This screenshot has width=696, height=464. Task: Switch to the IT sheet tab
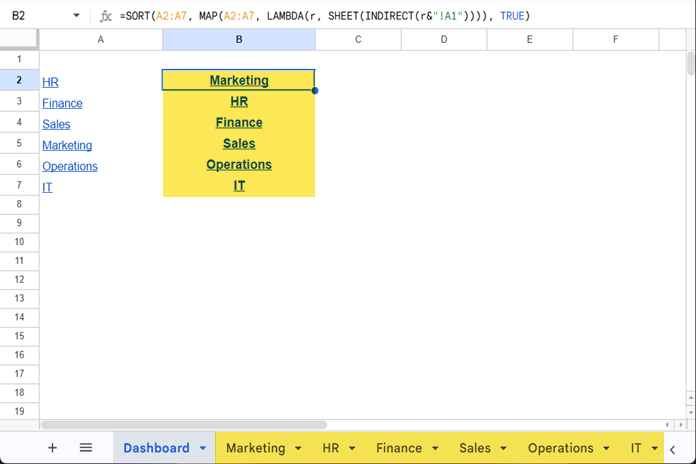(x=636, y=448)
